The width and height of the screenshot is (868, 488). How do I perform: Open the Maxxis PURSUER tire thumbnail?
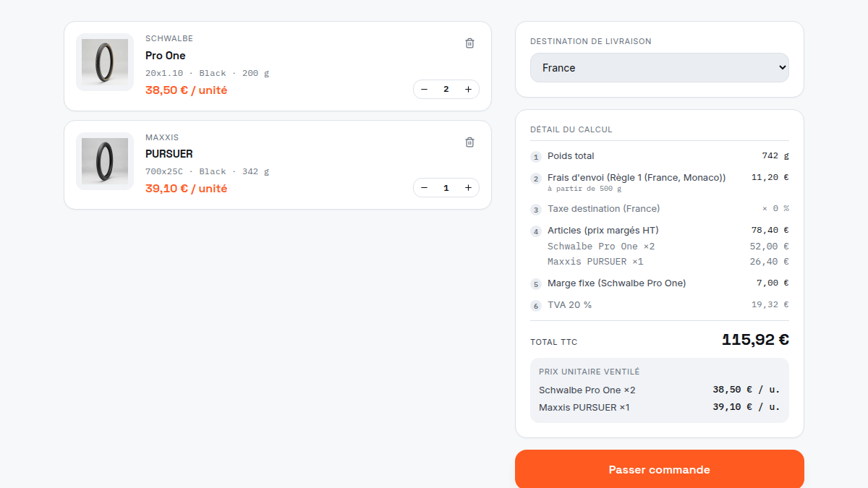point(105,161)
